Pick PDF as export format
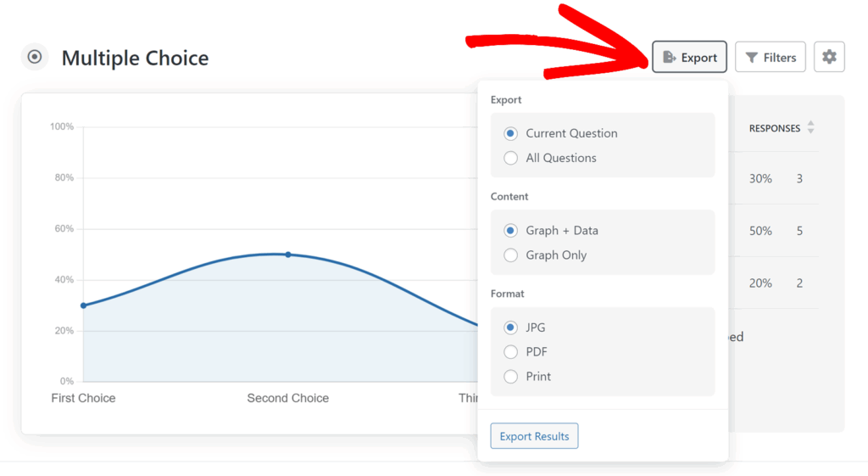 click(510, 352)
